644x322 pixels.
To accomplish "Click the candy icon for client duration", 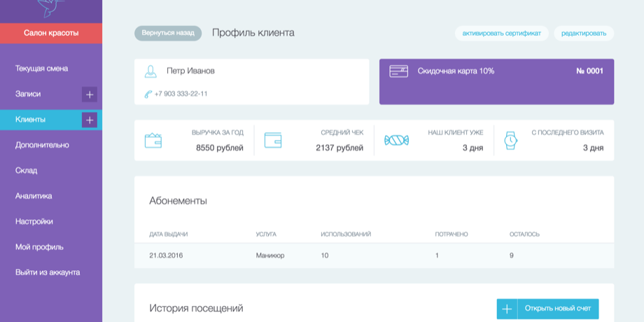I will coord(396,141).
